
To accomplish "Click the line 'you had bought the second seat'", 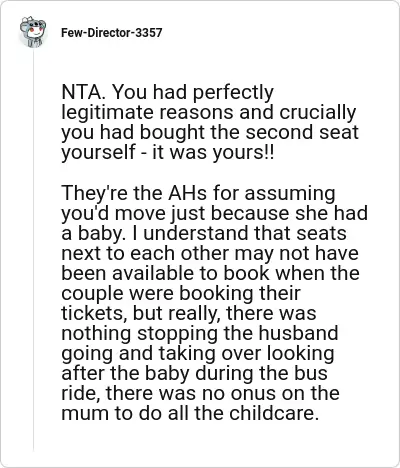I will [x=210, y=132].
